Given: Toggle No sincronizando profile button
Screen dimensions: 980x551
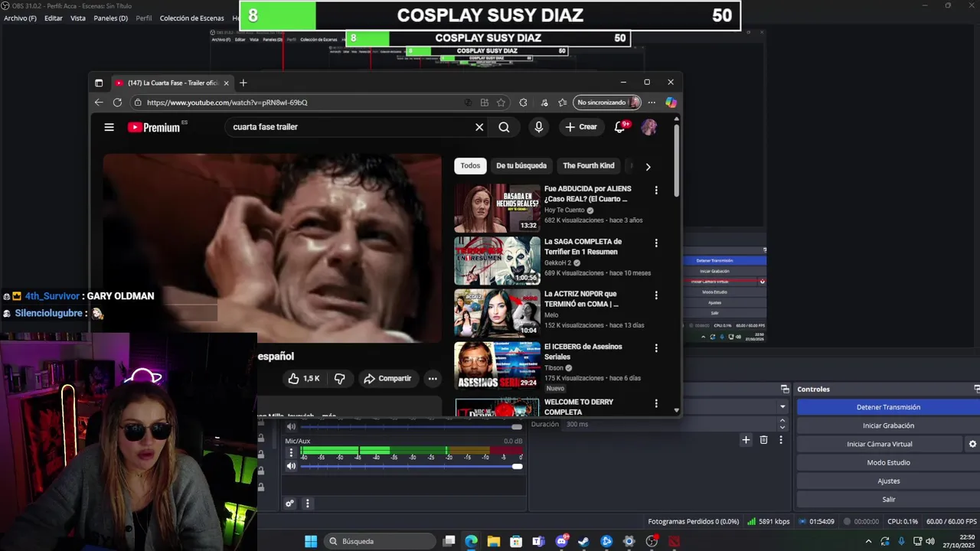Looking at the screenshot, I should tap(607, 103).
